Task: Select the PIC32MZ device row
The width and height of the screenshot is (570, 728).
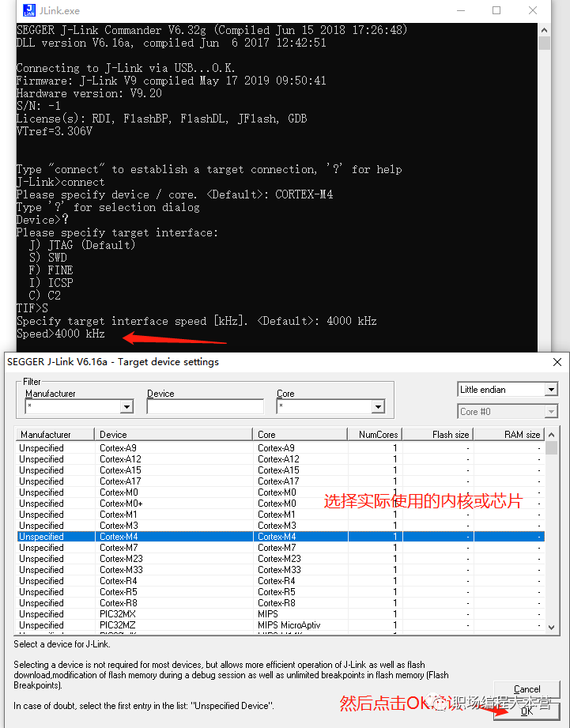Action: click(281, 625)
